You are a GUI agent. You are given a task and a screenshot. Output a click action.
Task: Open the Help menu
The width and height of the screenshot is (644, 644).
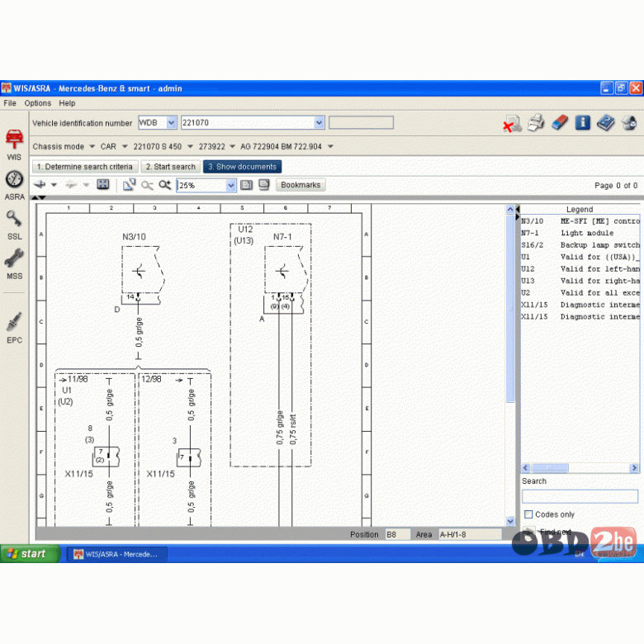(x=67, y=103)
